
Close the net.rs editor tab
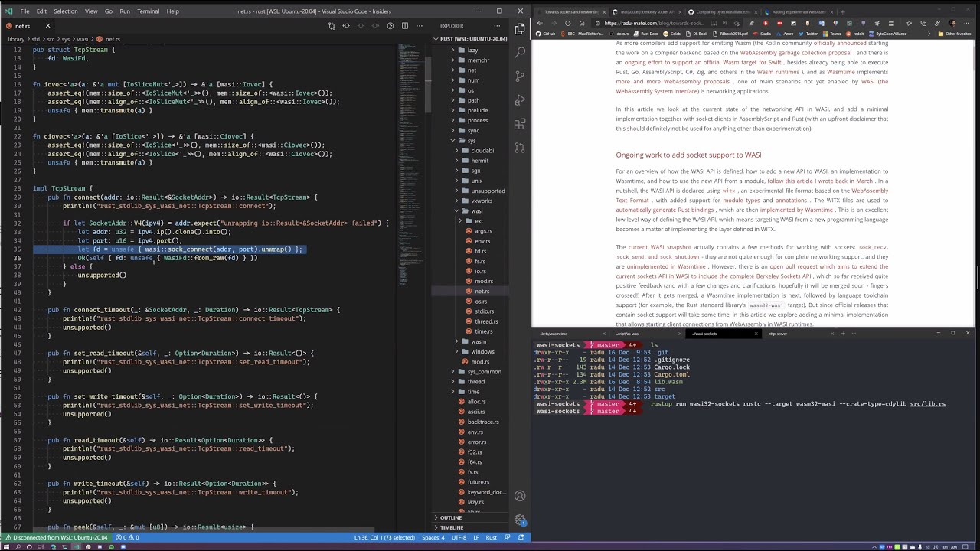coord(47,26)
